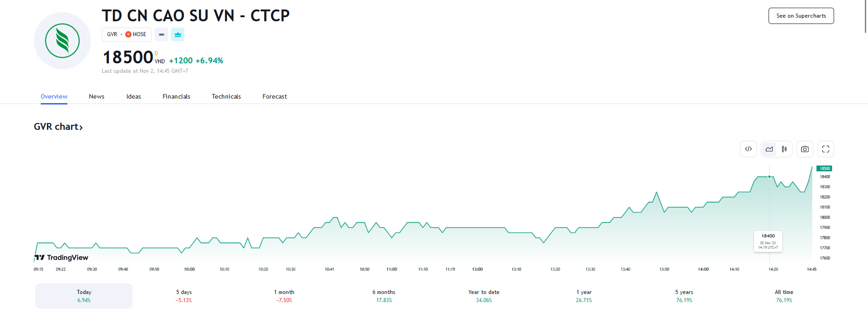
Task: Expand the GVR chart via its chevron
Action: 81,127
